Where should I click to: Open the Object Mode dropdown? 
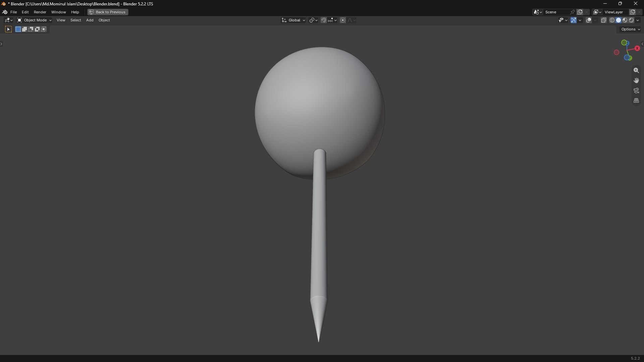pos(34,20)
